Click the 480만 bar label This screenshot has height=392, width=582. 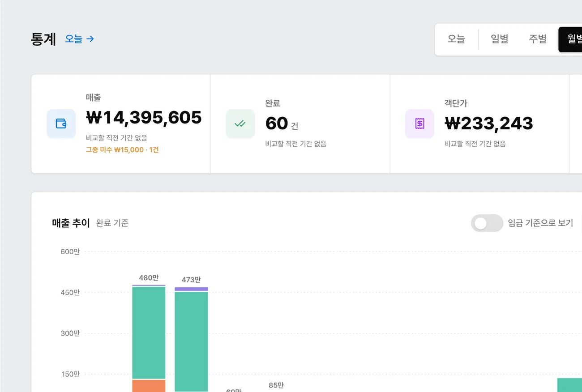click(149, 278)
